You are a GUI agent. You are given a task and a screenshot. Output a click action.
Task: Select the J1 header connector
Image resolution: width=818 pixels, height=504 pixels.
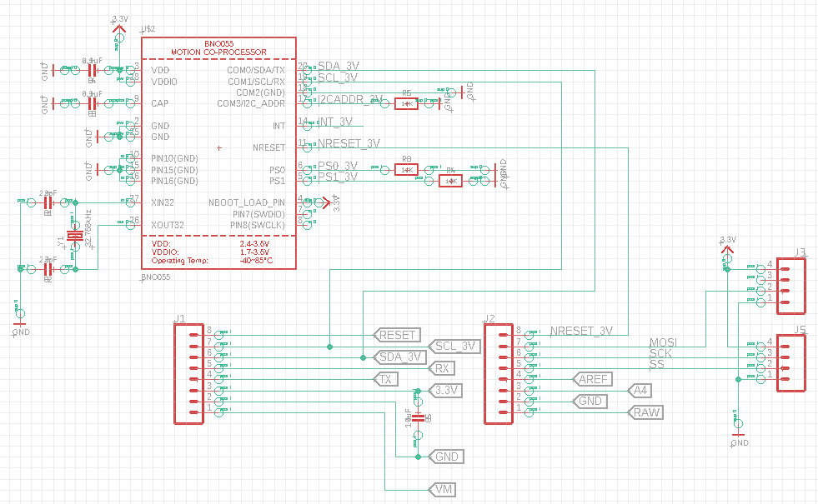pyautogui.click(x=188, y=374)
